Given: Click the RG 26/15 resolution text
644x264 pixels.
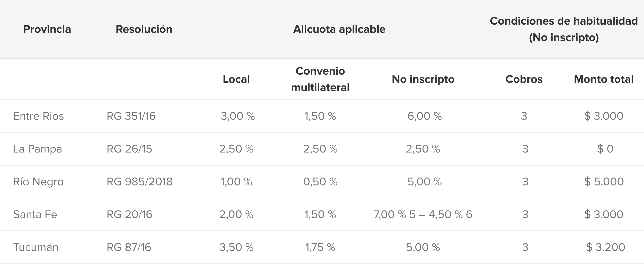Looking at the screenshot, I should pyautogui.click(x=129, y=149).
